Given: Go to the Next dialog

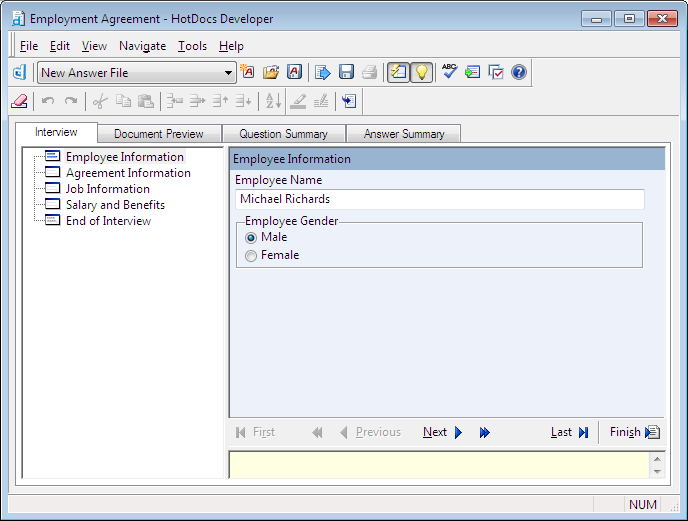Looking at the screenshot, I should pos(443,432).
